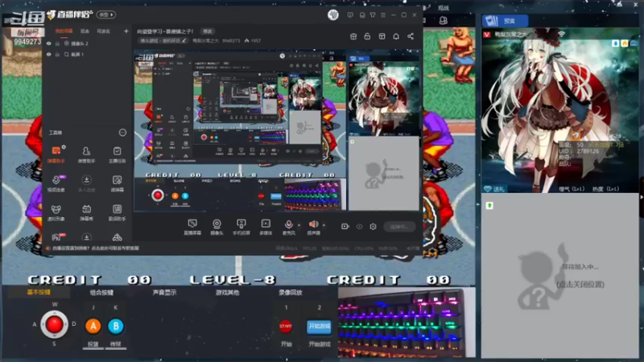Click the empty seat placeholder in right window
Image resolution: width=644 pixels, height=362 pixels.
pyautogui.click(x=559, y=276)
